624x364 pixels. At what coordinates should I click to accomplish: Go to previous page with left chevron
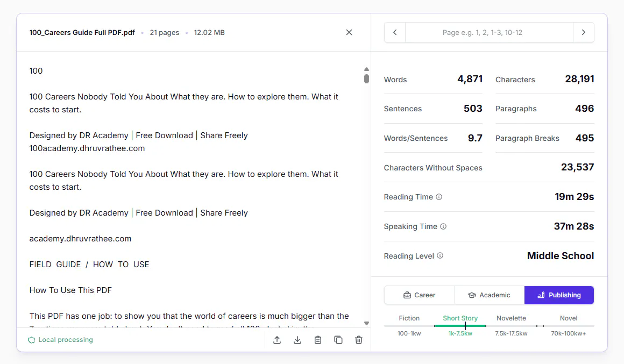tap(395, 33)
